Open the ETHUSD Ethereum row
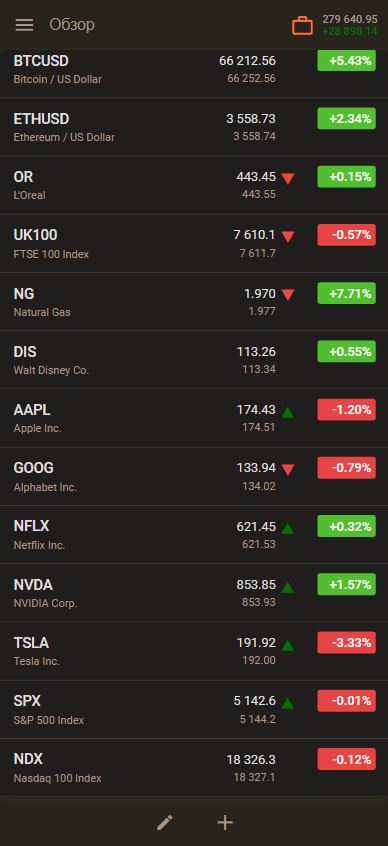 [194, 127]
